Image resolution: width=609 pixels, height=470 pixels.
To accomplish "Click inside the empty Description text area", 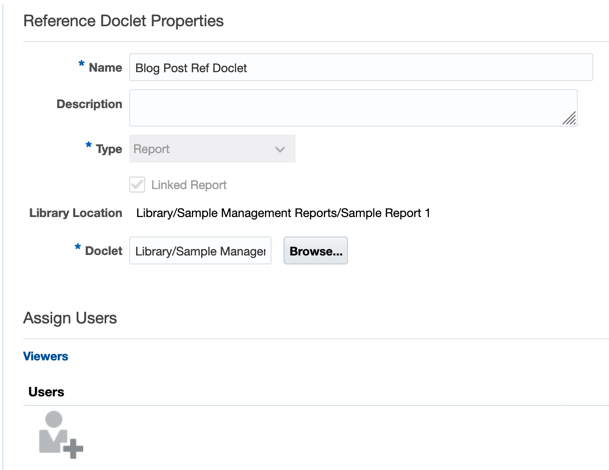I will tap(350, 108).
